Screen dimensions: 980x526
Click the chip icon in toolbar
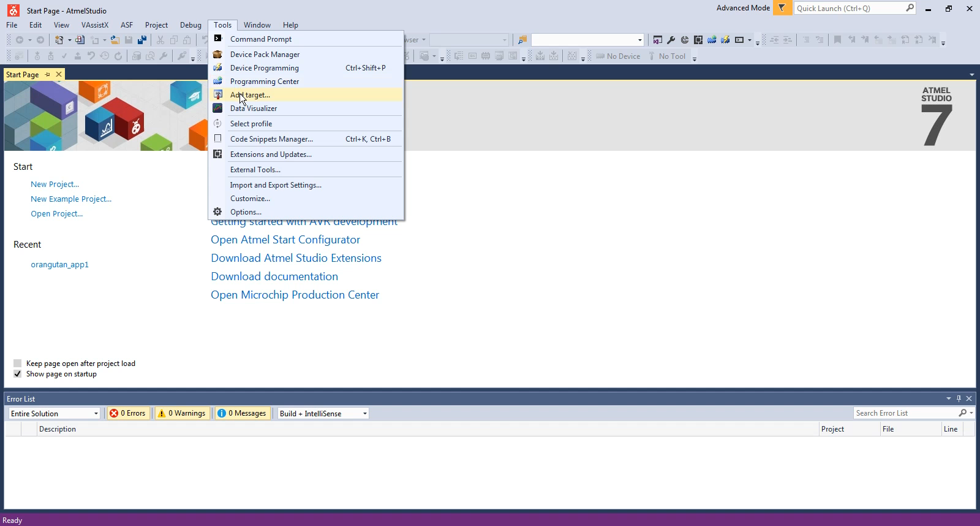[698, 40]
